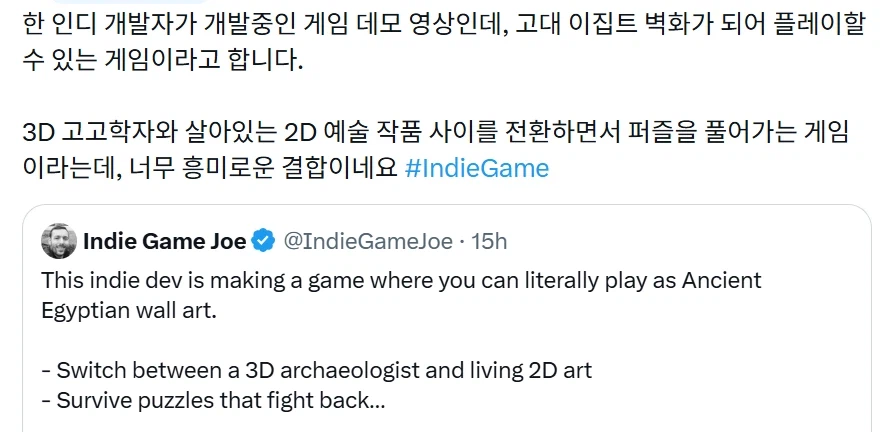Click the 15h timestamp
Viewport: 887px width, 432px height.
pyautogui.click(x=490, y=240)
